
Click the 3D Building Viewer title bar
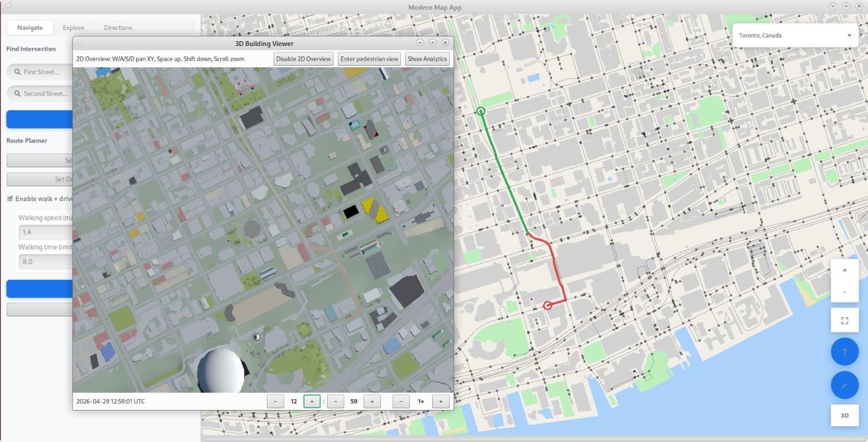264,43
